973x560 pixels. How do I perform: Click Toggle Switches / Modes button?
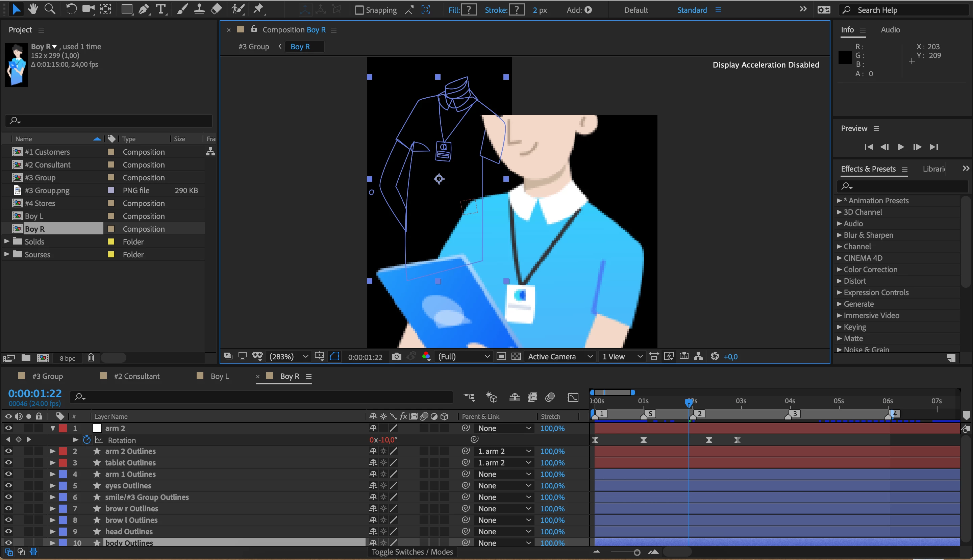(x=412, y=552)
